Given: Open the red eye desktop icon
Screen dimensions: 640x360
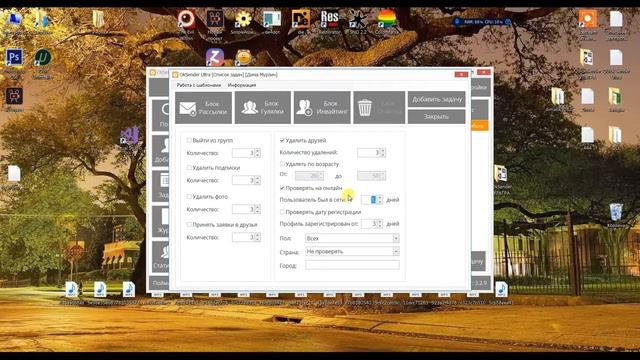Looking at the screenshot, I should [x=186, y=19].
